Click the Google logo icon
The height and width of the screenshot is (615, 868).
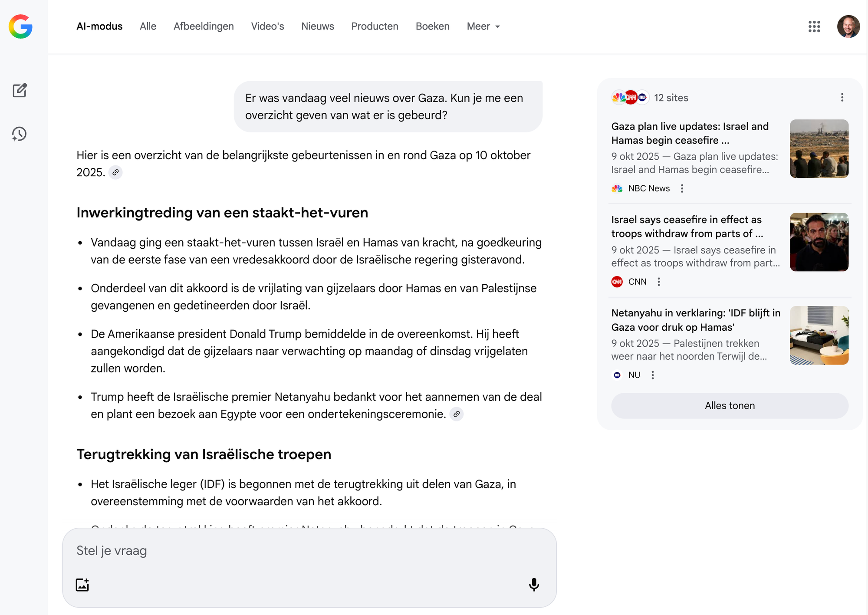coord(20,26)
